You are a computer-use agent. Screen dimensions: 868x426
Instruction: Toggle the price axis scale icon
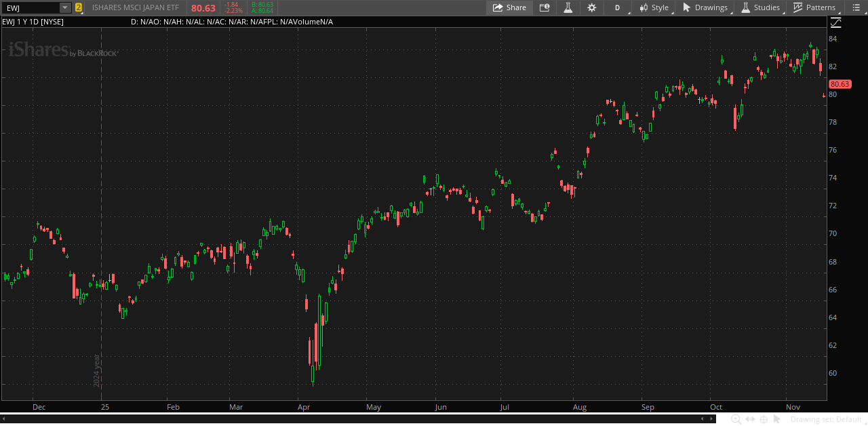pyautogui.click(x=835, y=22)
